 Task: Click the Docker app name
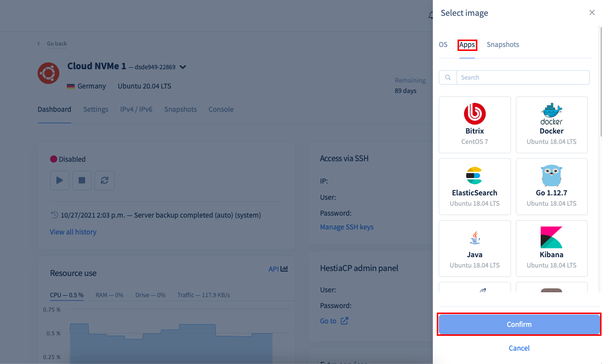point(552,131)
